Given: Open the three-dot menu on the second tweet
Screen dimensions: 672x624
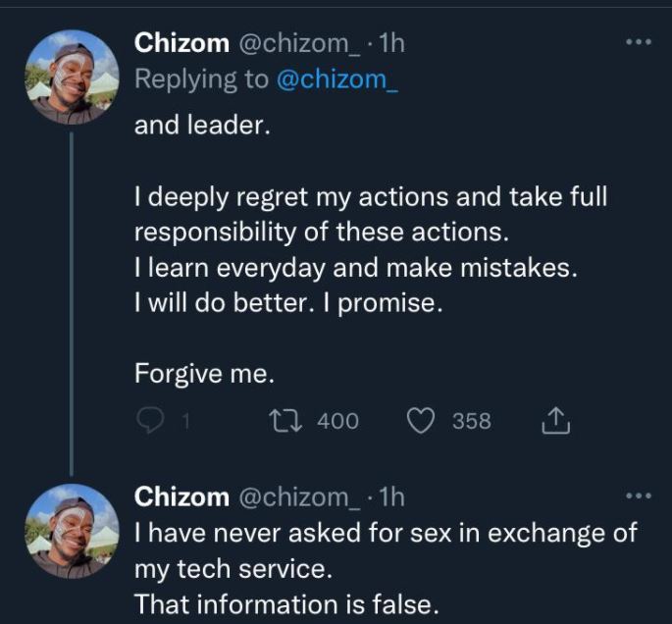Looking at the screenshot, I should click(x=638, y=497).
